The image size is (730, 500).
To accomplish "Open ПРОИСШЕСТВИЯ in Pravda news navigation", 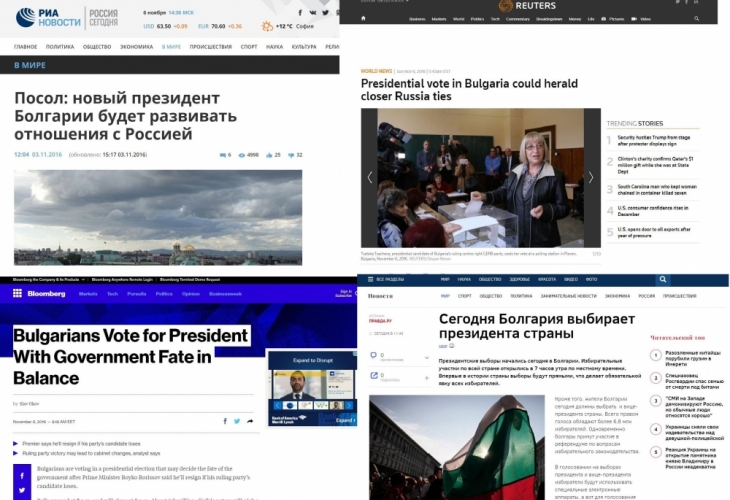I will coord(680,296).
